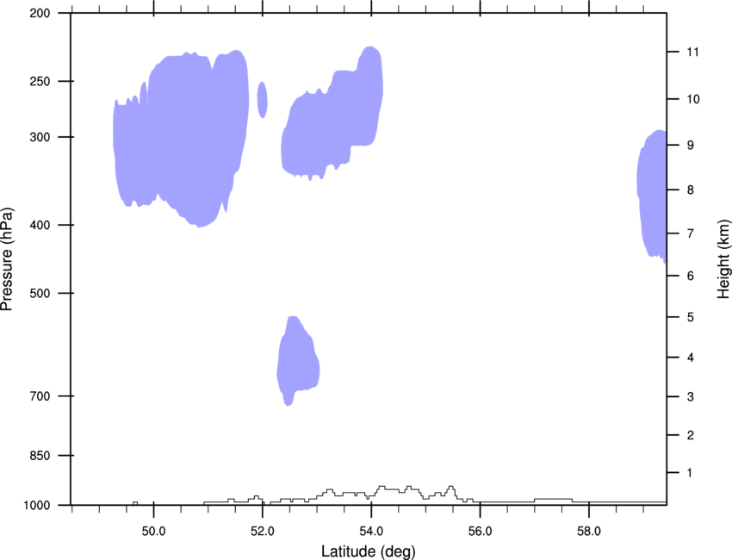Click the 58.0 latitude tick label
Image resolution: width=732 pixels, height=560 pixels.
coord(589,531)
